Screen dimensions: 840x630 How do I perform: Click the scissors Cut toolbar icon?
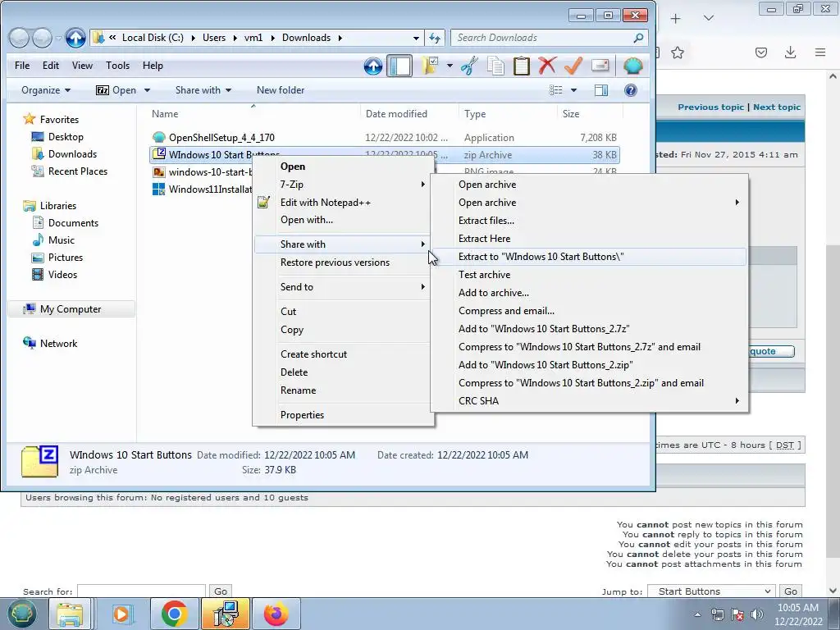coord(469,66)
